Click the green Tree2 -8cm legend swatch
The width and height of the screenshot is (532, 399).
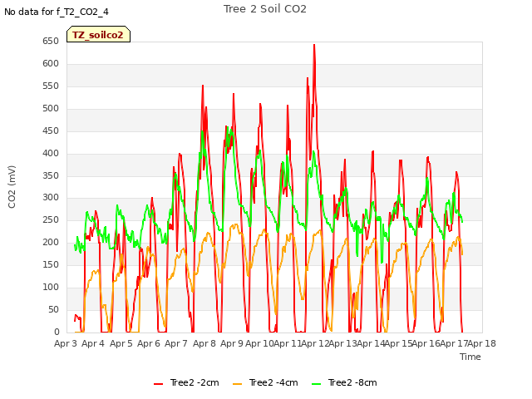point(316,383)
